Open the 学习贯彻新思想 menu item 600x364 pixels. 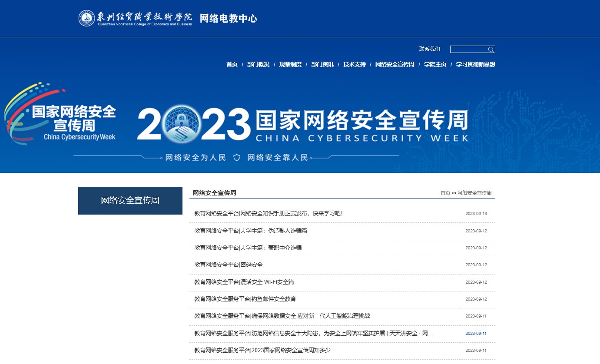475,64
